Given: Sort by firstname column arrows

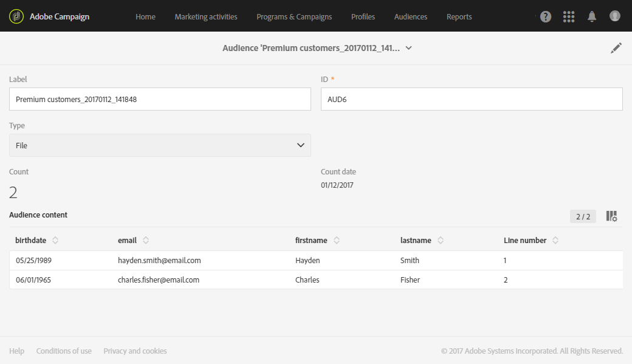Looking at the screenshot, I should tap(337, 241).
